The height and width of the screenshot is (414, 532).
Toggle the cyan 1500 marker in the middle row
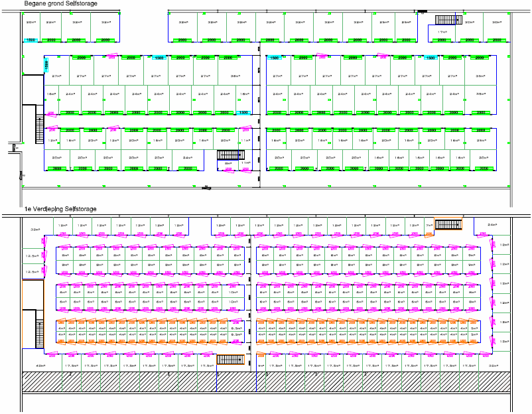pos(242,113)
